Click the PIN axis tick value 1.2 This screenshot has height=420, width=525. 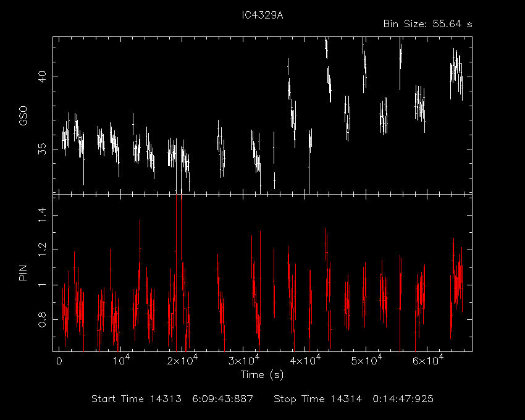tap(42, 250)
